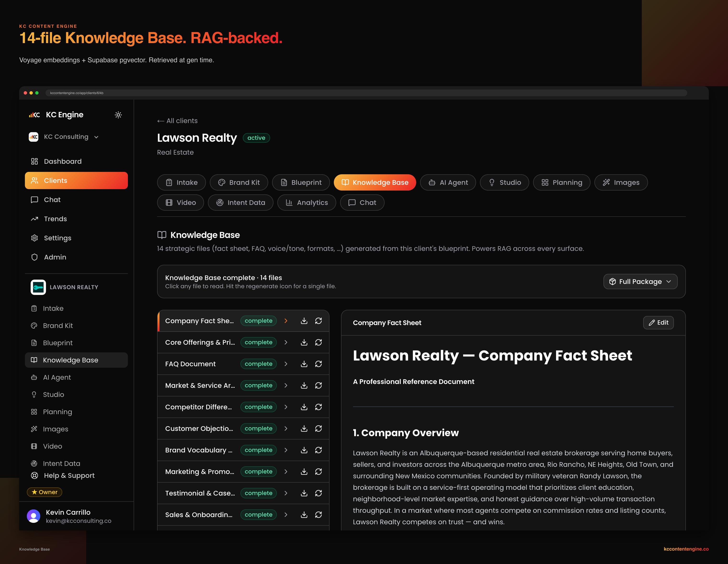Open Dashboard in the sidebar
This screenshot has width=728, height=564.
tap(76, 162)
